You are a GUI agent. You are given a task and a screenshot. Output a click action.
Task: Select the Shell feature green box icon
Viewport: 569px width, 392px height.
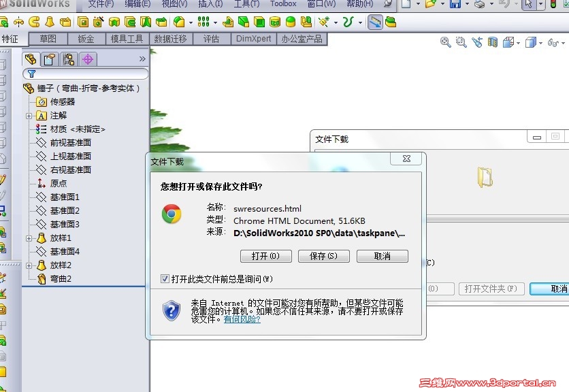[259, 22]
